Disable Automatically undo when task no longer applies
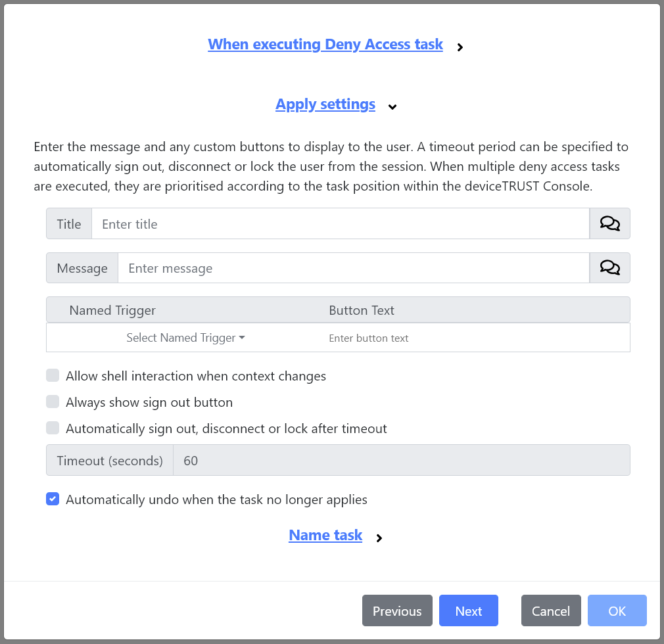 click(53, 499)
